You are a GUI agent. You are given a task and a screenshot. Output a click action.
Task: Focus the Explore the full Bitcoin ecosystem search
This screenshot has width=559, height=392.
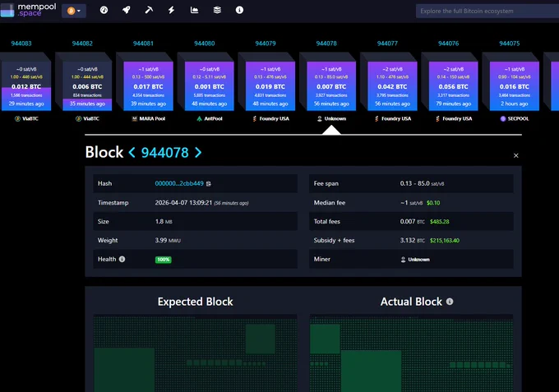pos(487,11)
